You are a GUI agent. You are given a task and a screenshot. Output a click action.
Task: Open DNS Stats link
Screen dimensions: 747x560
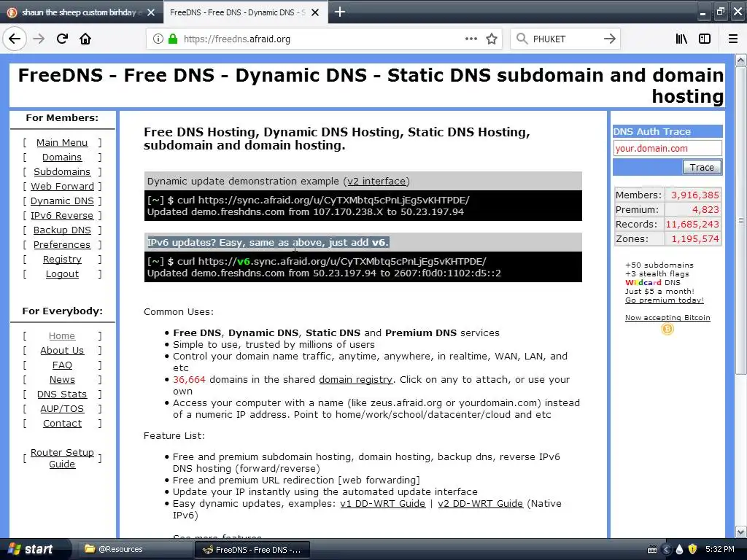tap(62, 394)
